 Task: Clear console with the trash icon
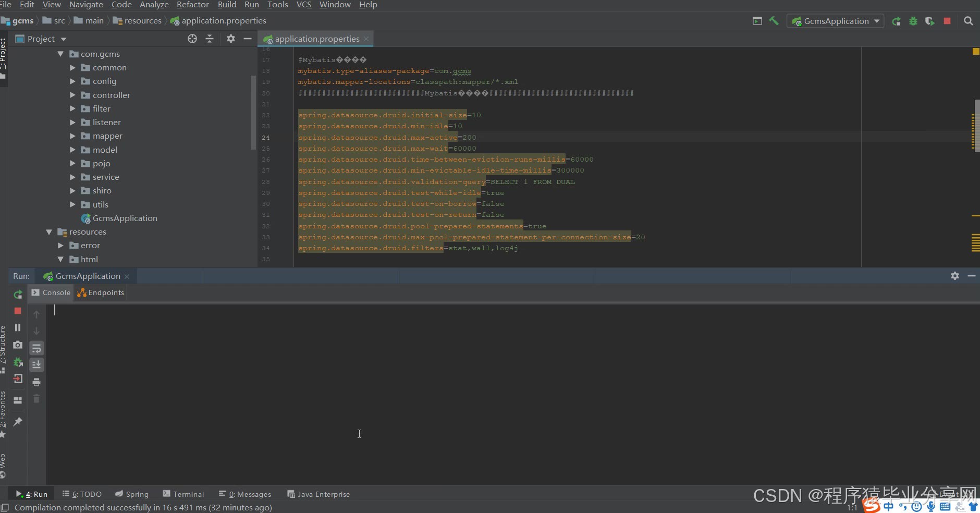(x=36, y=399)
